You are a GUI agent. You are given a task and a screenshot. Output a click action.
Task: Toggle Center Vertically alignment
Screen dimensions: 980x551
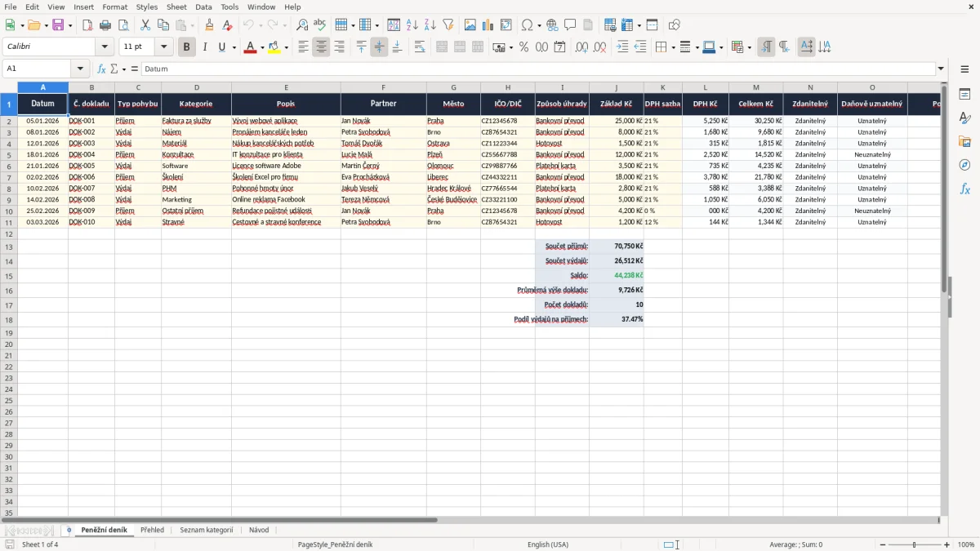[x=379, y=47]
